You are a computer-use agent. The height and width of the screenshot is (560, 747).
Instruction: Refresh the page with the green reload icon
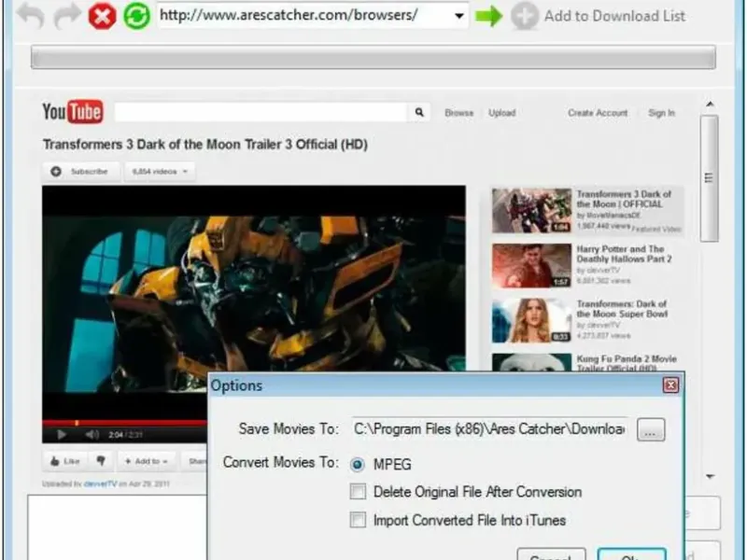pos(136,16)
